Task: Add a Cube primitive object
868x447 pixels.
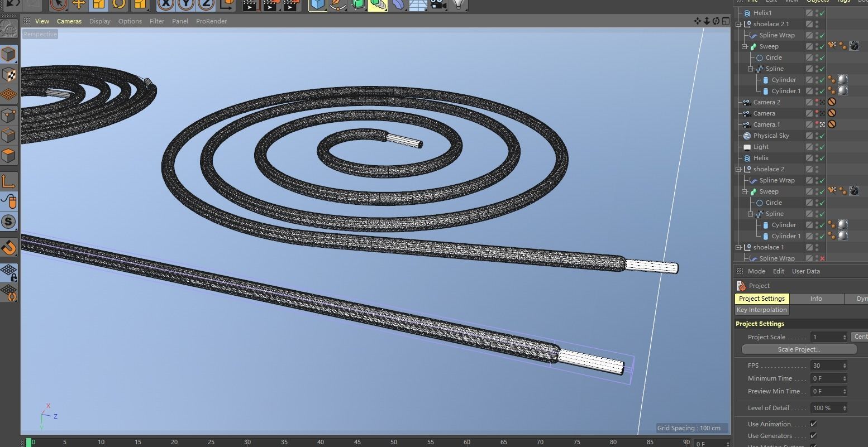Action: [317, 4]
